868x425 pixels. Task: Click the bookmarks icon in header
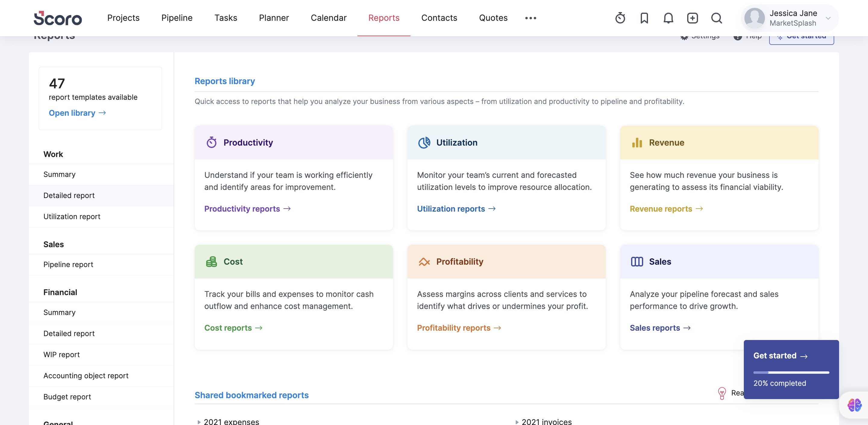click(x=644, y=18)
